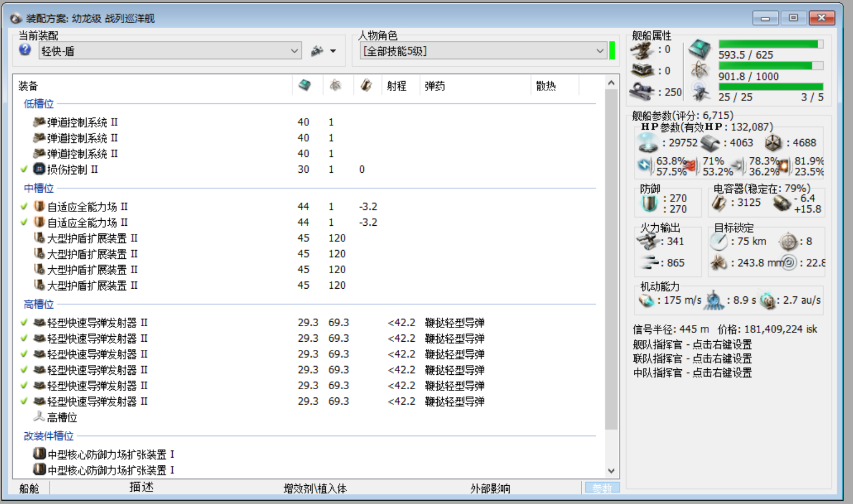Click the thermal resistance icon beside 71%

point(691,166)
